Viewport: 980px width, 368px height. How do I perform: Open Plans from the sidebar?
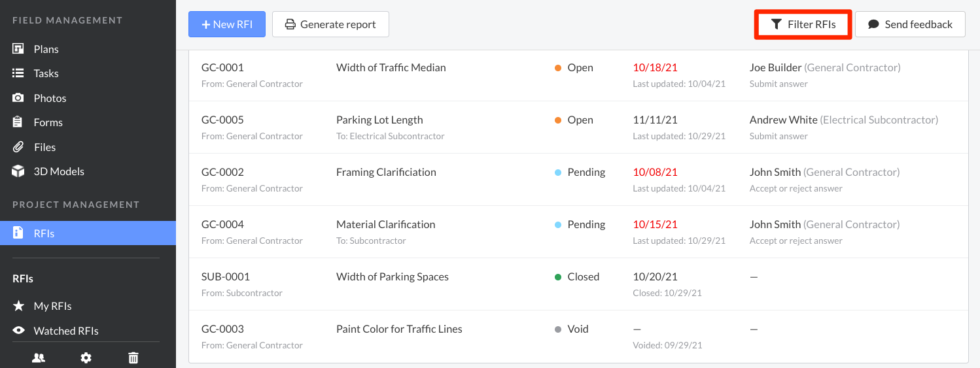click(x=46, y=49)
